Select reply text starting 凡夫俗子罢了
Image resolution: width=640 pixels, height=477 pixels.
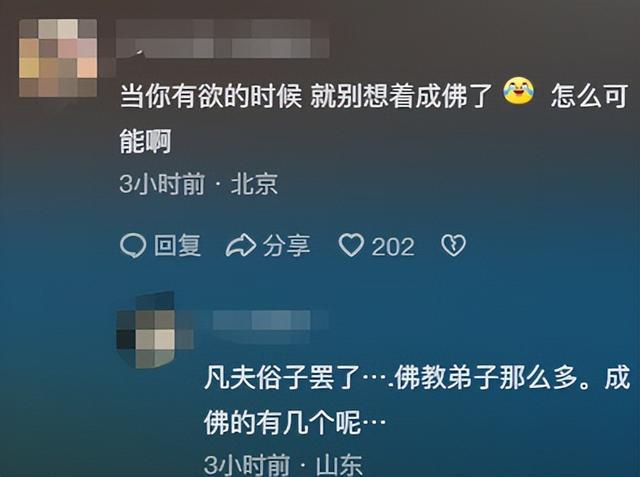click(417, 401)
